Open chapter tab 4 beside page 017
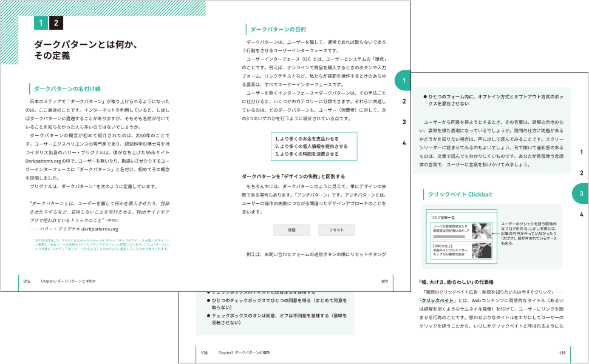Image resolution: width=589 pixels, height=364 pixels. pos(404,143)
